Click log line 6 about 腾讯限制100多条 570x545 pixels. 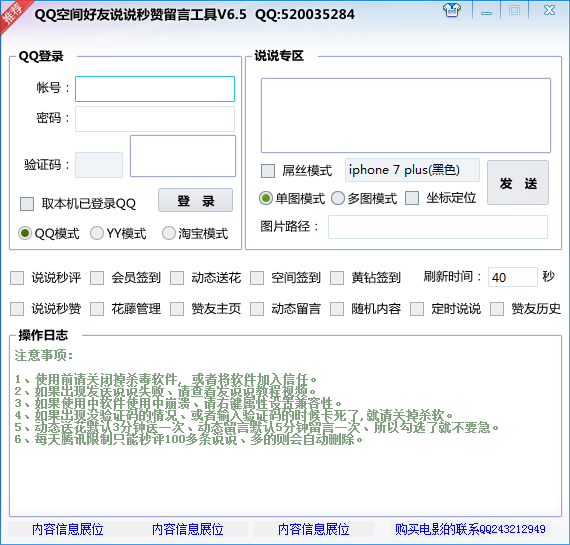[x=189, y=439]
